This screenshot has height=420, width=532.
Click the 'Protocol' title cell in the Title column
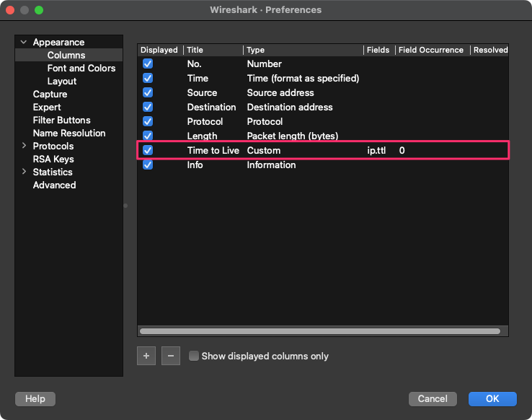tap(205, 121)
